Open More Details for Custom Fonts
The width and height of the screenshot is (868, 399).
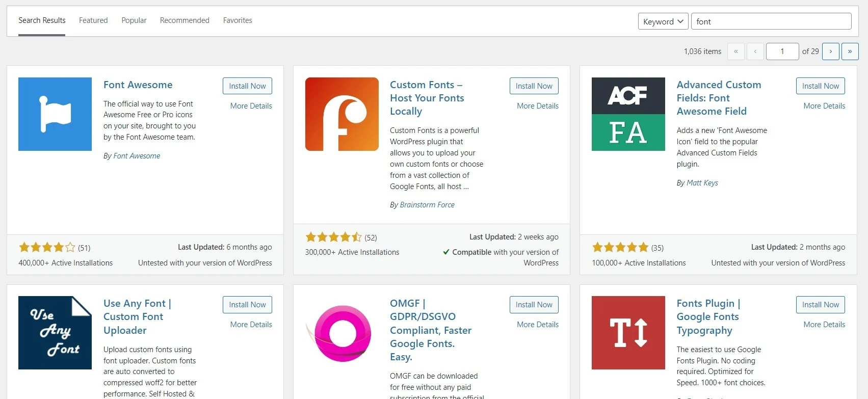pos(538,106)
